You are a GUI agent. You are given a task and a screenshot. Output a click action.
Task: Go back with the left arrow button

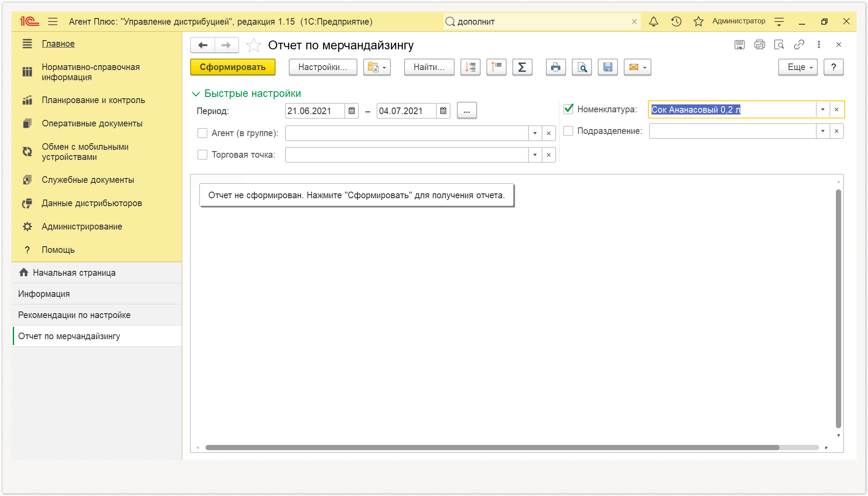[203, 45]
